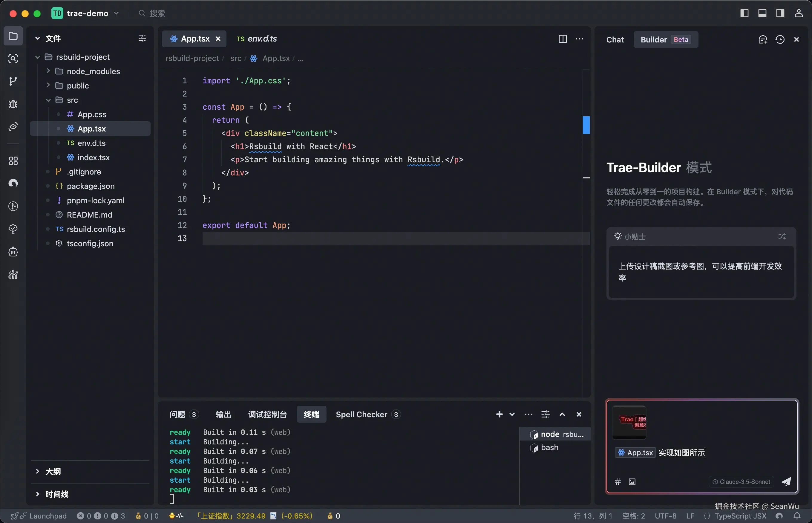The image size is (812, 523).
Task: Click the split editor icon
Action: coord(563,39)
